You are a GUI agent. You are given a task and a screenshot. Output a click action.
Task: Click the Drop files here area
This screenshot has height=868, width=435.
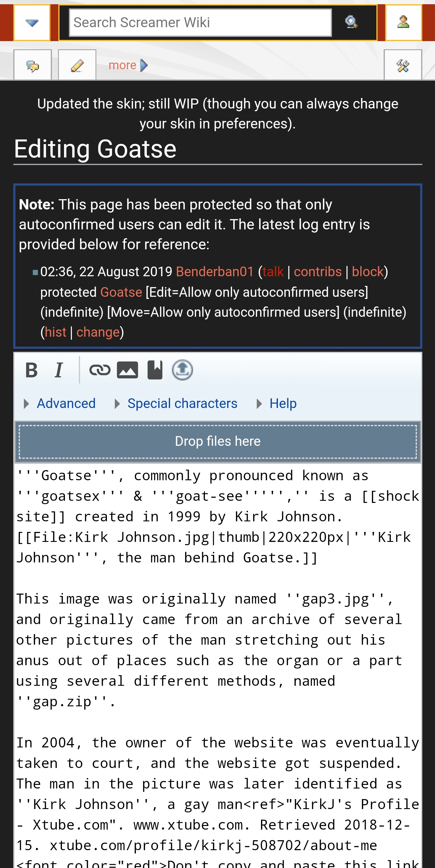click(x=218, y=442)
